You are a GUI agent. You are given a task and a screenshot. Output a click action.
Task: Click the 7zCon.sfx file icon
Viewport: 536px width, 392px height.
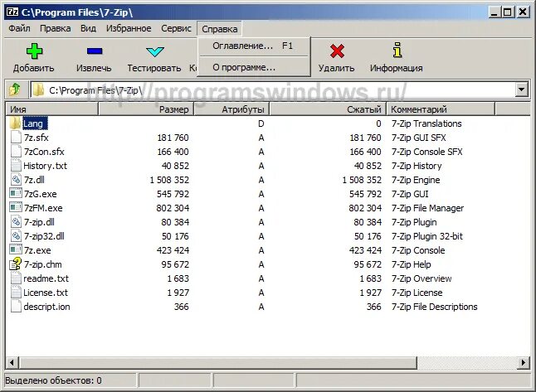[x=16, y=152]
